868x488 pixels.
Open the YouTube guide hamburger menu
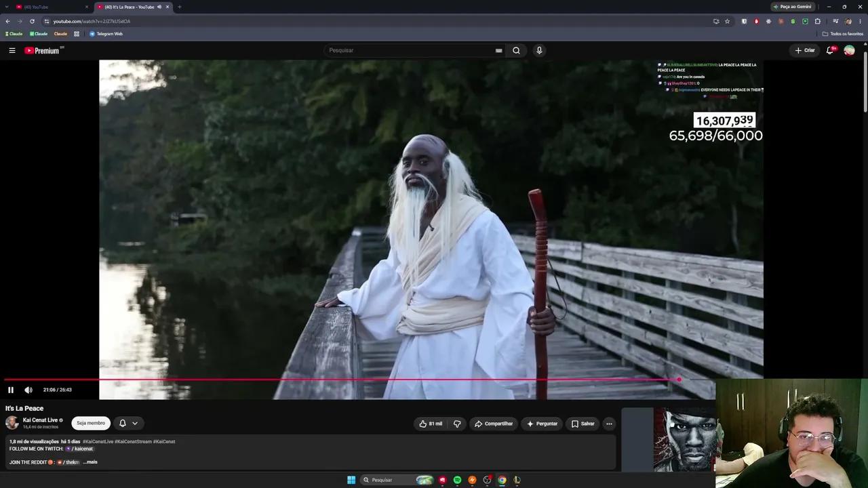[12, 50]
